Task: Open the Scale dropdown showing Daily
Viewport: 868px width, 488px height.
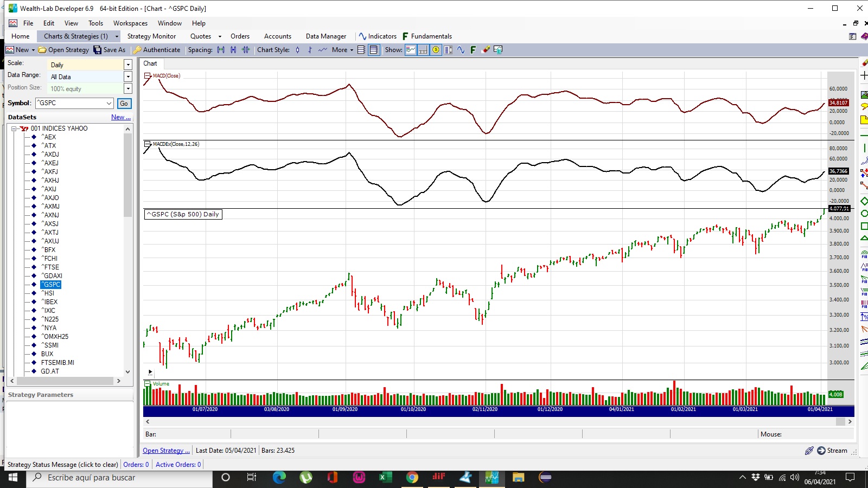Action: click(x=128, y=65)
